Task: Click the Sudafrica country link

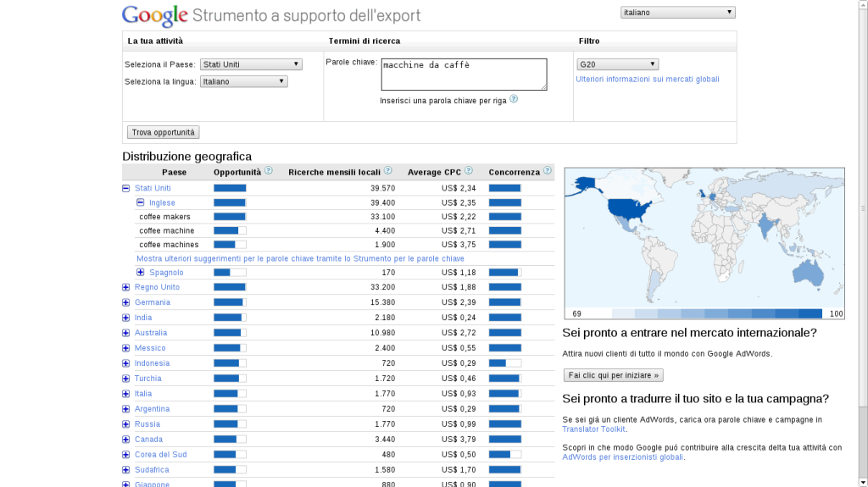Action: click(x=152, y=470)
